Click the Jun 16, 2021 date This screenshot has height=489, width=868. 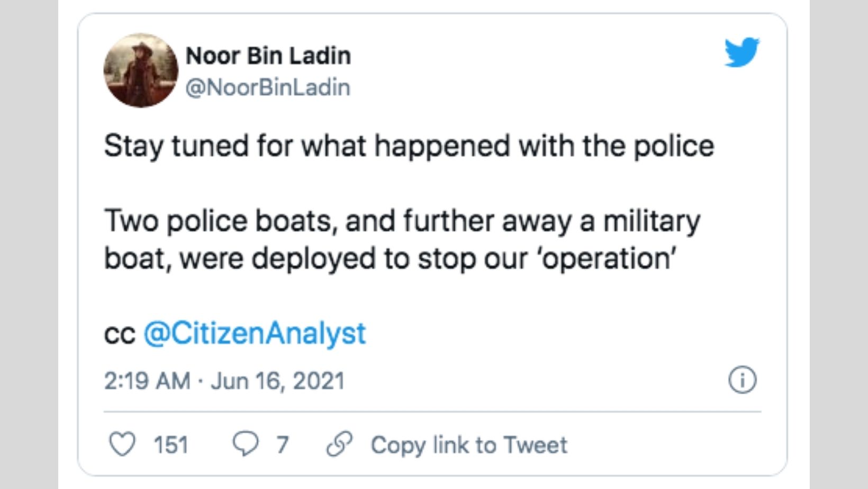click(277, 381)
